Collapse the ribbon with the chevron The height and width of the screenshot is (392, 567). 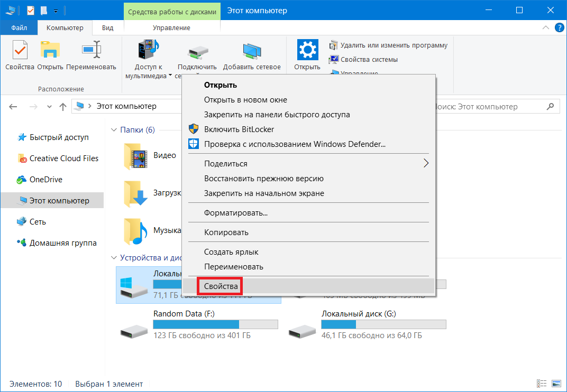[x=546, y=28]
